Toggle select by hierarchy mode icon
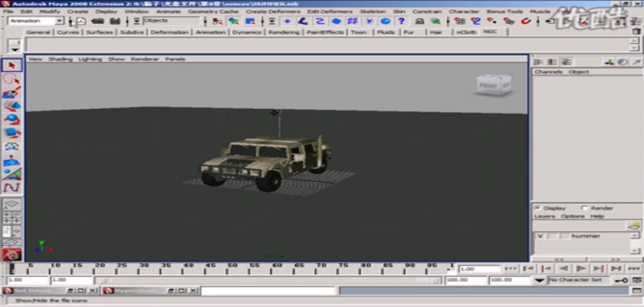This screenshot has width=644, height=307. [217, 21]
